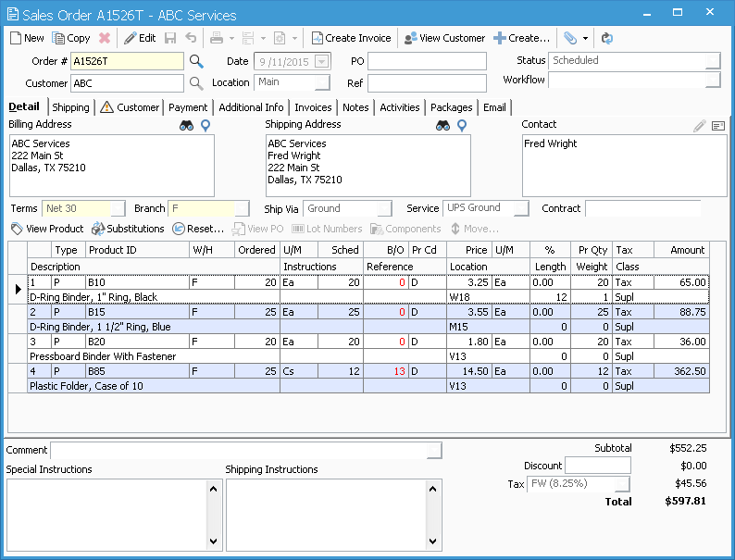Click the Shipping Address binoculars icon

pos(443,126)
